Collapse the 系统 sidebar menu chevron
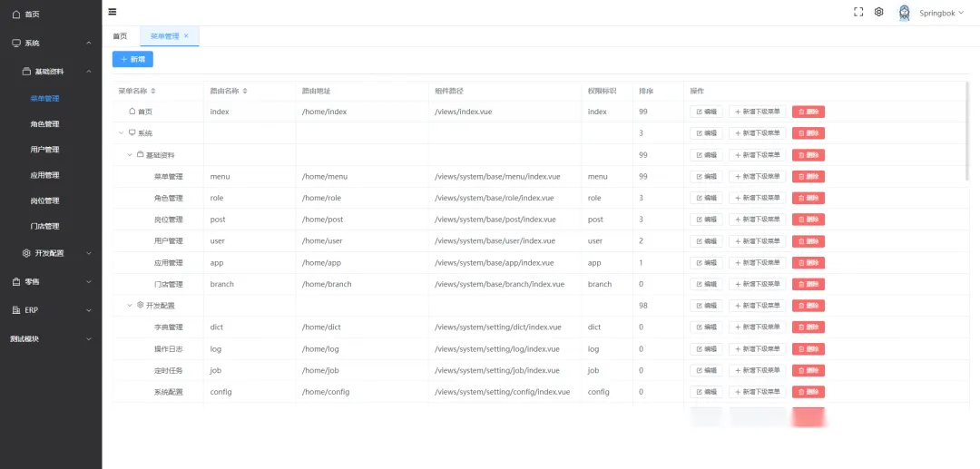The height and width of the screenshot is (469, 980). (89, 43)
